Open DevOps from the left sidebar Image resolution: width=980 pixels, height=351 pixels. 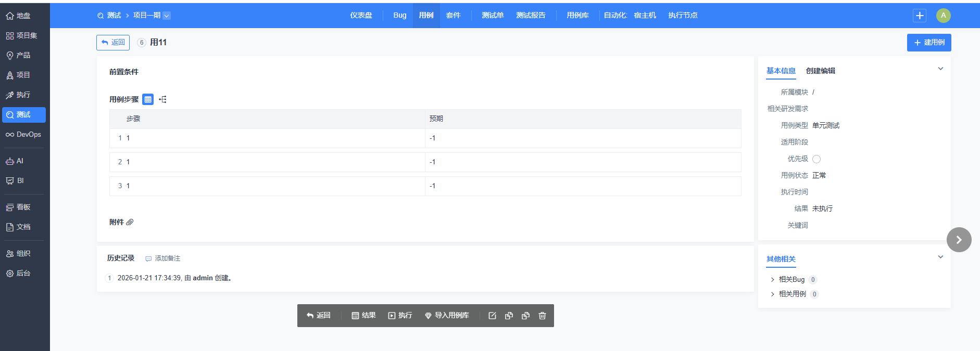(23, 135)
